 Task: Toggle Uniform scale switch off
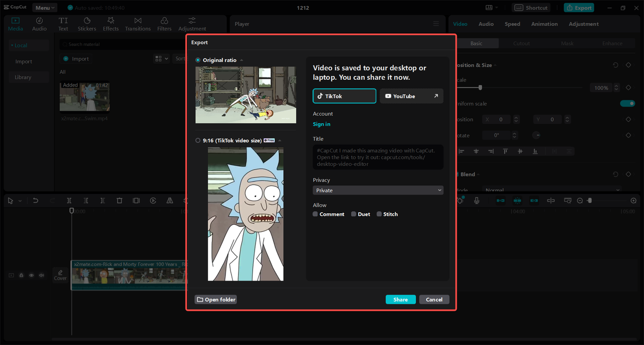tap(627, 104)
